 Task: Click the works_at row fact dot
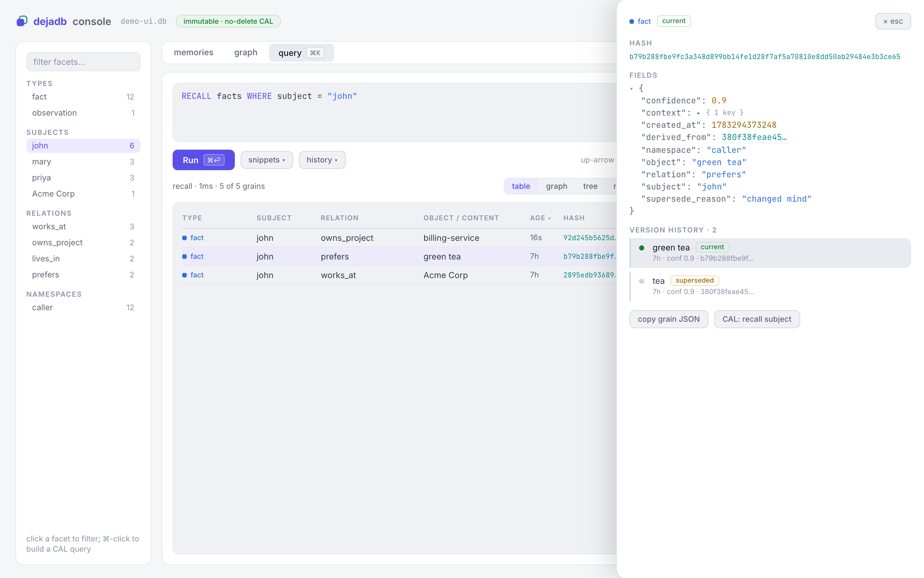[184, 275]
